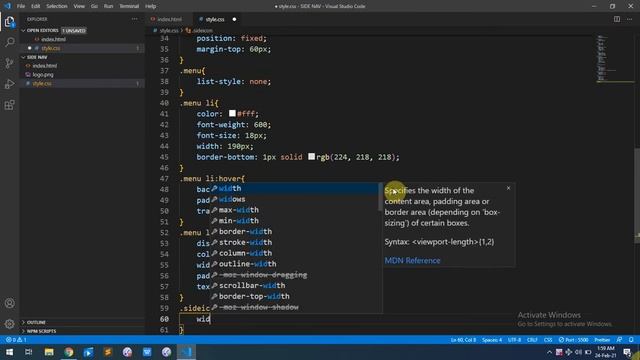Click the #fff color swatch on line 41
This screenshot has height=360, width=640.
pos(232,113)
